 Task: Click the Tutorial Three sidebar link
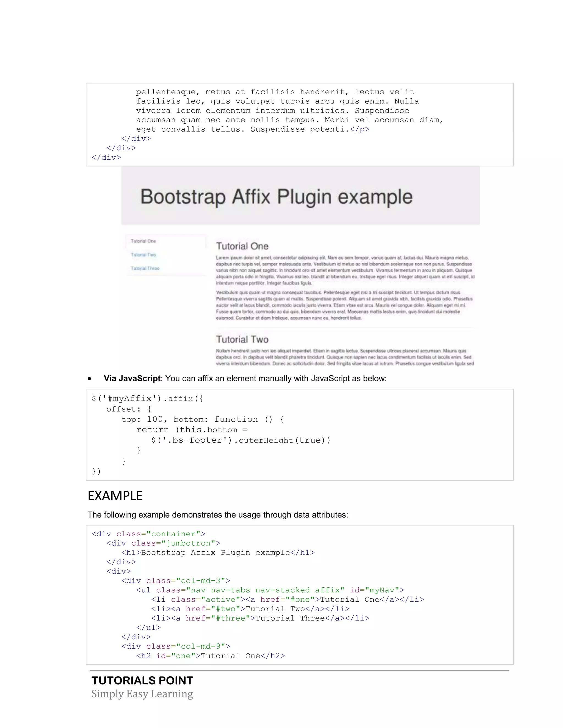(x=145, y=268)
